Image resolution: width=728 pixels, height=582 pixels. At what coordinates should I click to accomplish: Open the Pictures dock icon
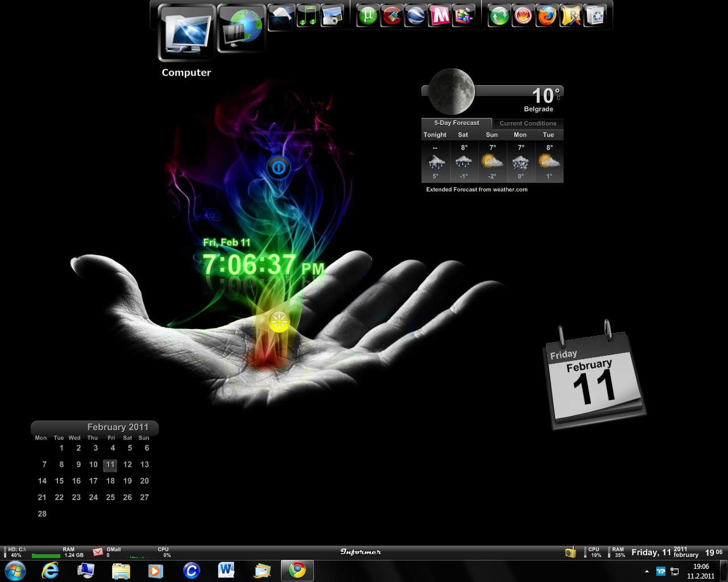click(x=332, y=16)
